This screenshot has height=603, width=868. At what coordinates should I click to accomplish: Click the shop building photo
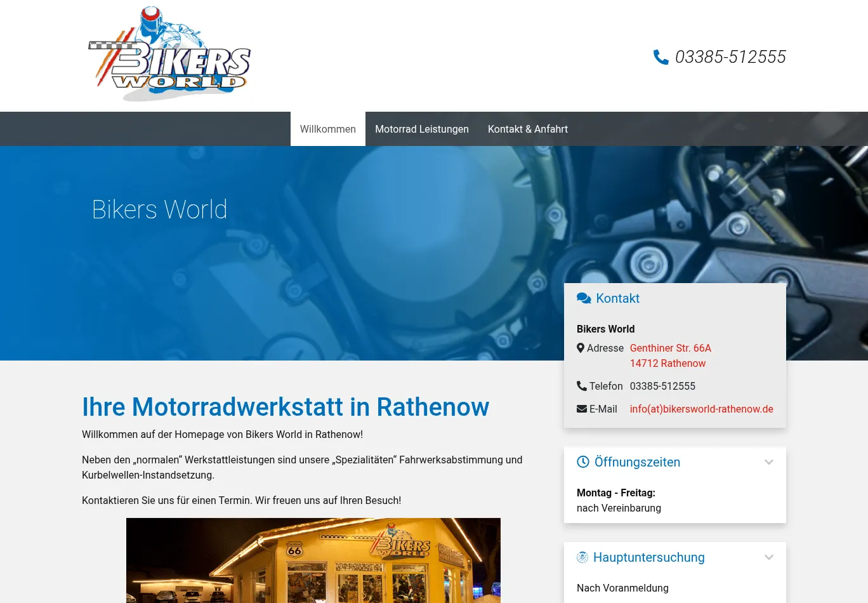313,560
